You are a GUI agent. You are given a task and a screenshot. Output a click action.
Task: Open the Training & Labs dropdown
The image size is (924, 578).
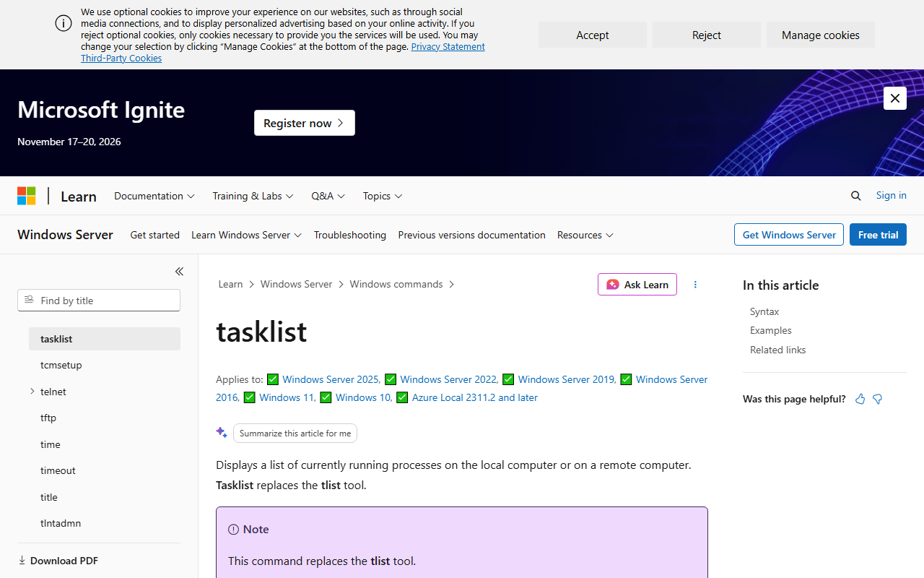[x=253, y=196]
